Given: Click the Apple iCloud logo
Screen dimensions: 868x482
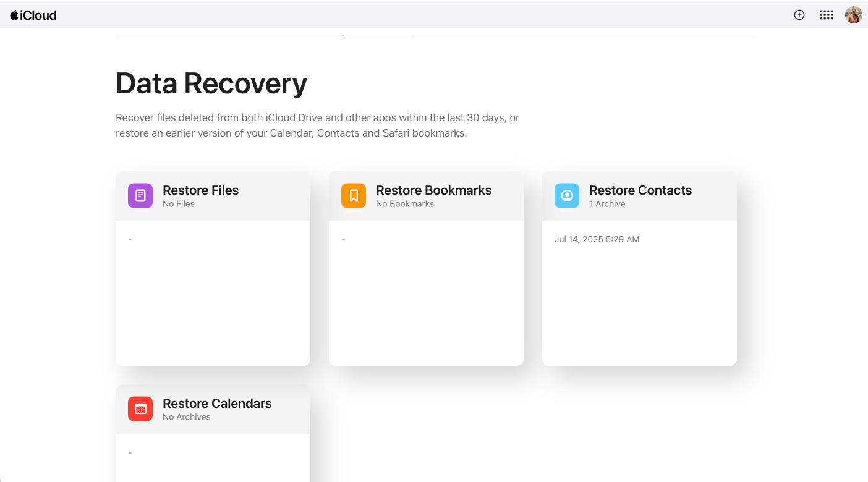Looking at the screenshot, I should pos(33,15).
